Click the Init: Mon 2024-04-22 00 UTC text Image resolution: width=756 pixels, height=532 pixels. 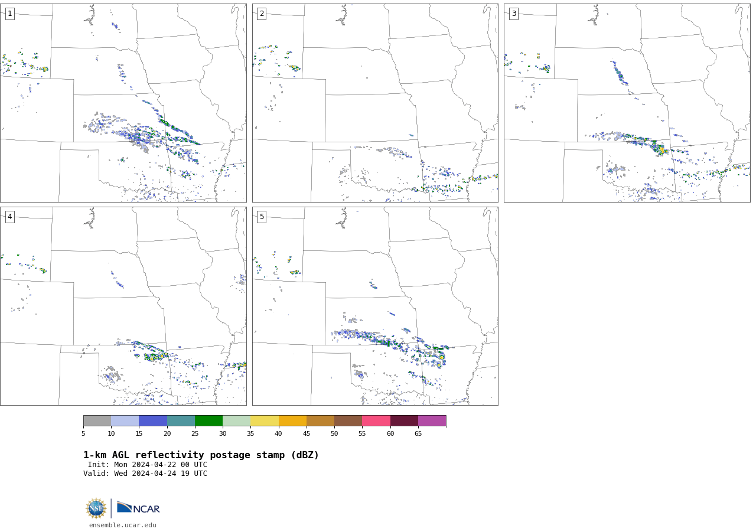(x=148, y=465)
